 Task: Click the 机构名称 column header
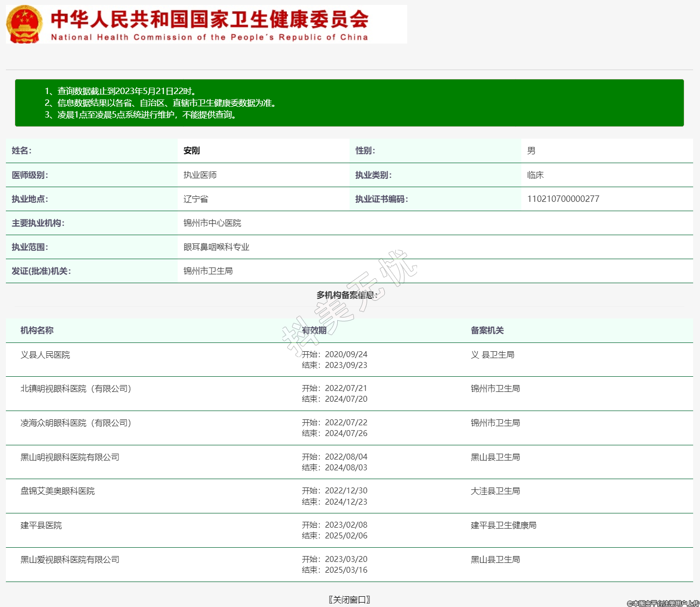(x=37, y=331)
